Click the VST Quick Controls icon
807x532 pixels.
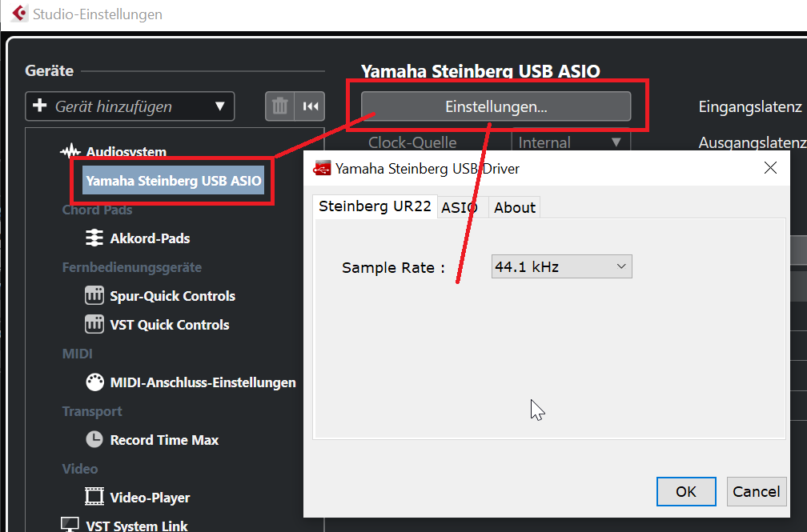coord(94,325)
